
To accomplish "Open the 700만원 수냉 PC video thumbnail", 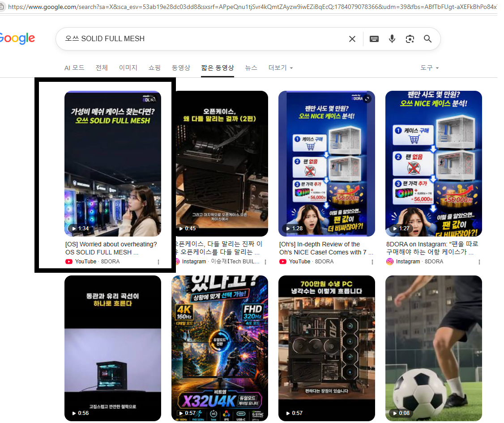I will [327, 348].
